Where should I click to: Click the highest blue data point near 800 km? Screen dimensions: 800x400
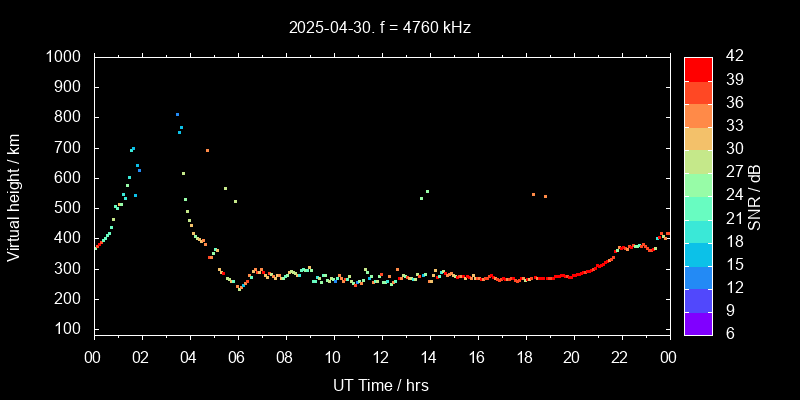(x=178, y=114)
